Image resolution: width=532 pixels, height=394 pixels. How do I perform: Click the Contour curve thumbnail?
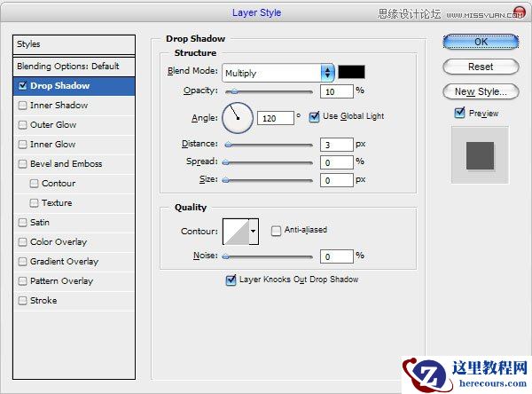click(x=236, y=232)
